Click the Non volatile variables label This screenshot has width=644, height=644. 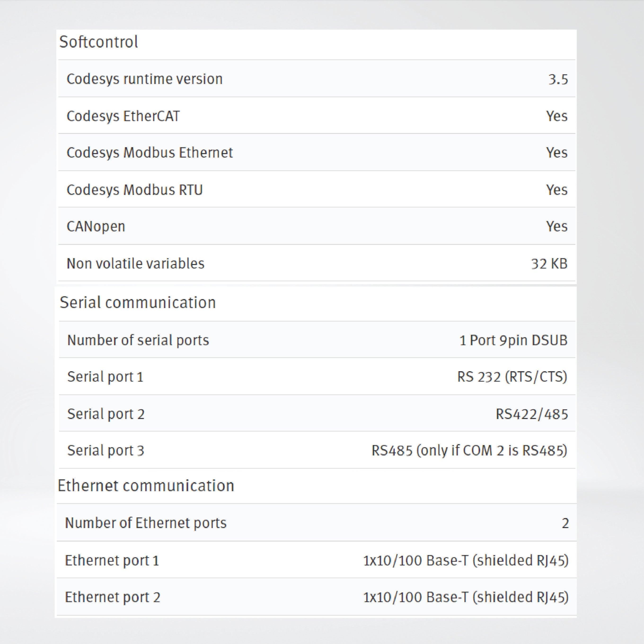135,263
